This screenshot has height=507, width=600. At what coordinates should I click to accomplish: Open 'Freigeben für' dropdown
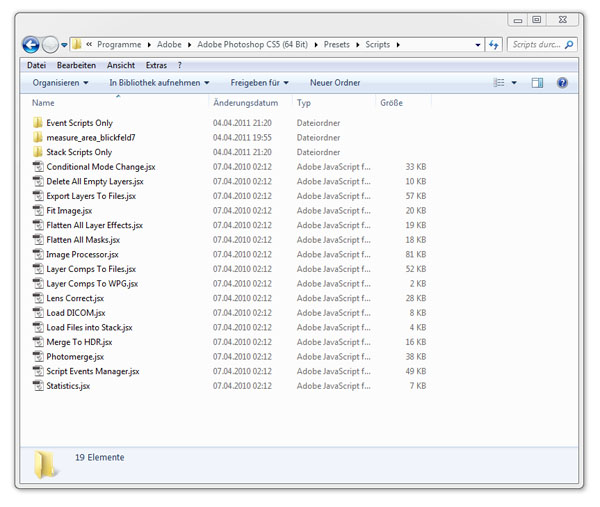tap(259, 83)
